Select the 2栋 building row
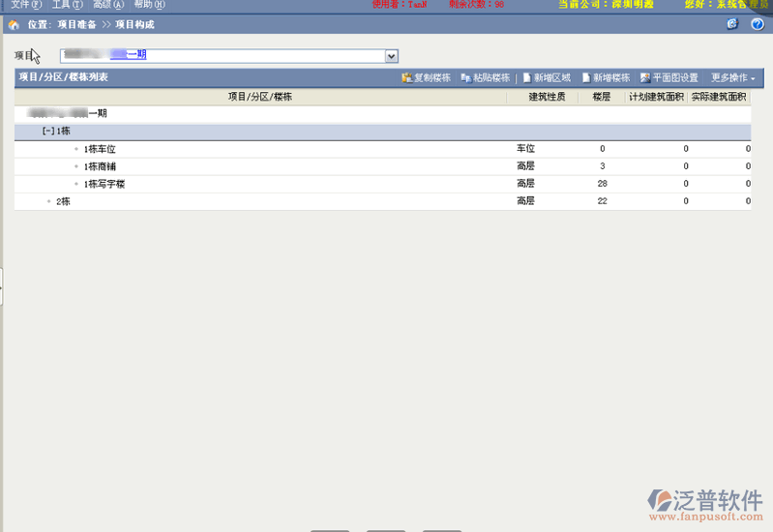 pyautogui.click(x=63, y=201)
